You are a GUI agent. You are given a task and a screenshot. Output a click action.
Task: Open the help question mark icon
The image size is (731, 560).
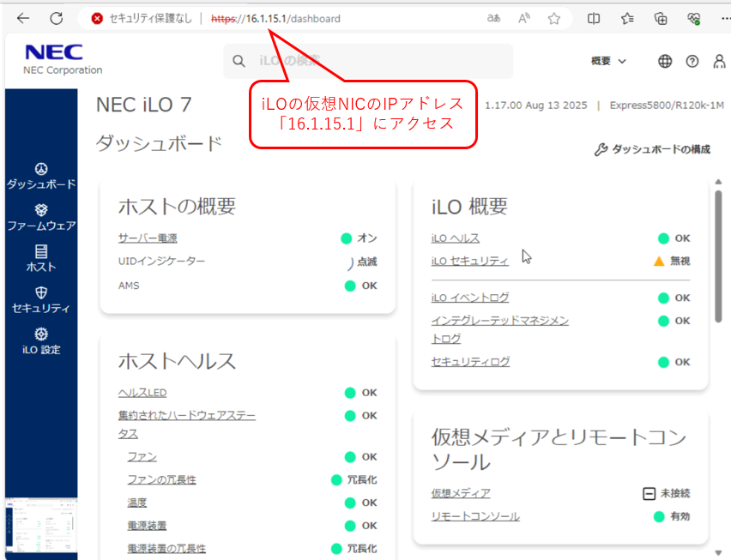coord(692,61)
